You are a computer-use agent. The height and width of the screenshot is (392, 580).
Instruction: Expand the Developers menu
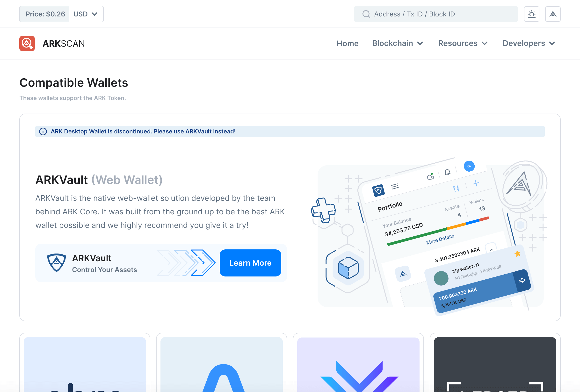pyautogui.click(x=529, y=44)
